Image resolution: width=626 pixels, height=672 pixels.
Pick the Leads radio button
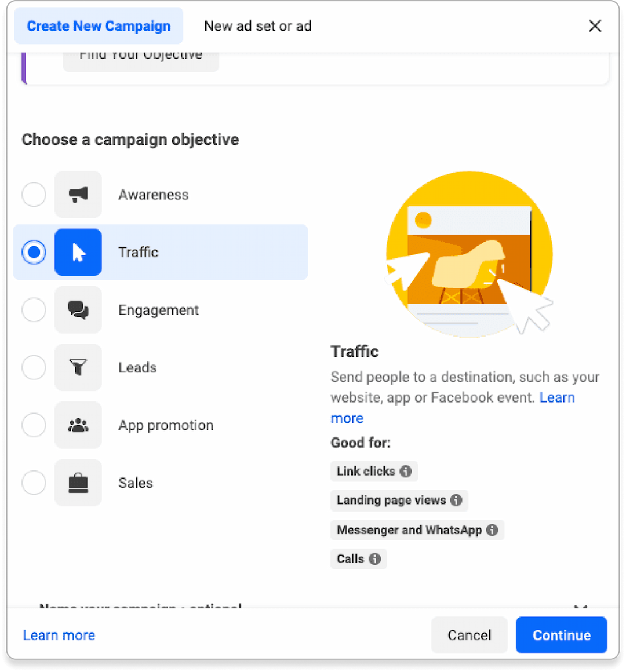pos(34,367)
